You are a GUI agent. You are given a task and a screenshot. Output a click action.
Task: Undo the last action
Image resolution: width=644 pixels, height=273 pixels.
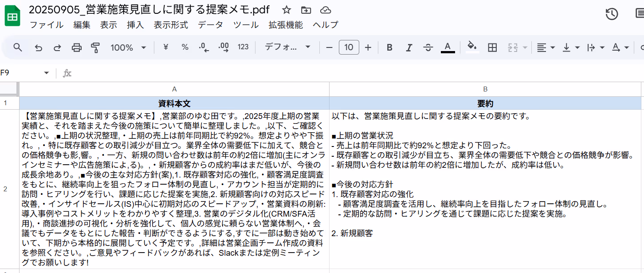pyautogui.click(x=39, y=47)
